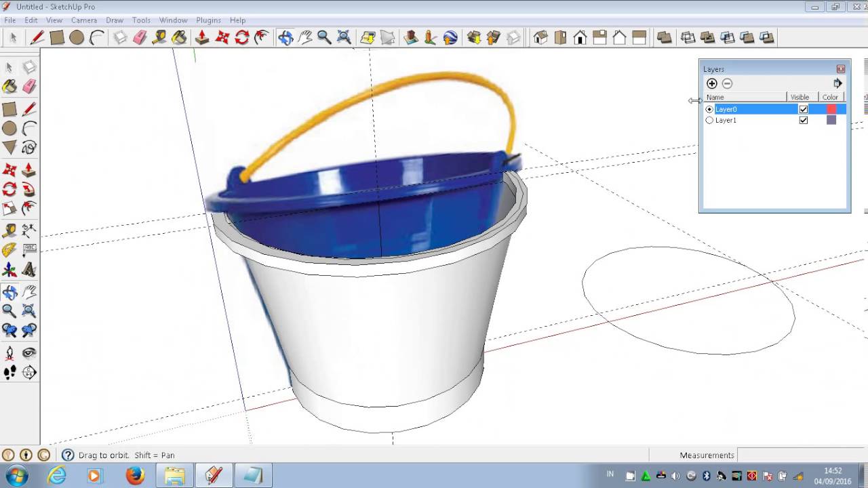Toggle Layer0 visible checkbox
Screen dimensions: 868x488
pos(804,109)
